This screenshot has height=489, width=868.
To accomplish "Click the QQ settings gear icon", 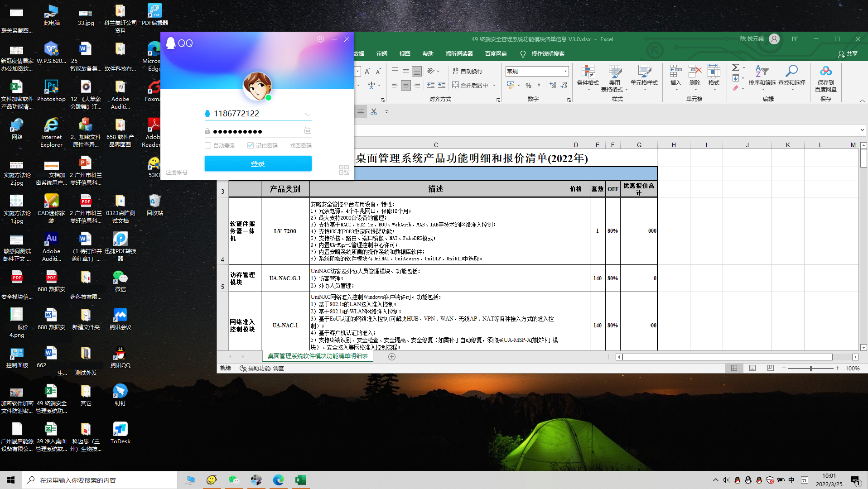I will (x=320, y=39).
